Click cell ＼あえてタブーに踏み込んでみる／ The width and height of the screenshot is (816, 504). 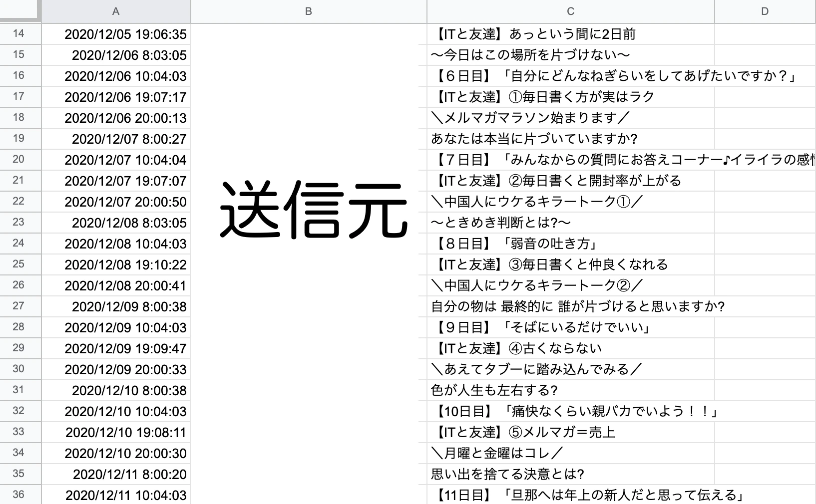[571, 369]
